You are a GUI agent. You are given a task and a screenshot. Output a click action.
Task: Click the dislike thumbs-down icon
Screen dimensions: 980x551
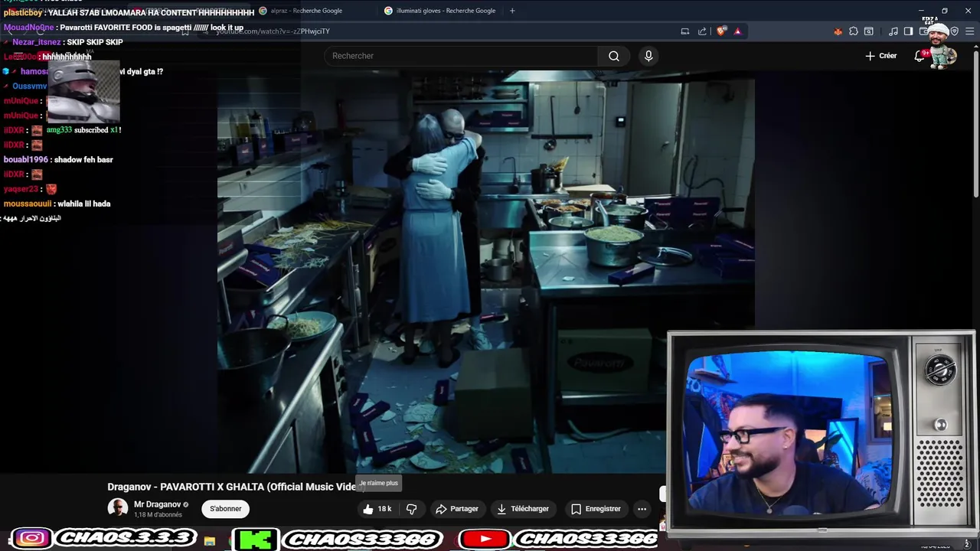click(411, 509)
